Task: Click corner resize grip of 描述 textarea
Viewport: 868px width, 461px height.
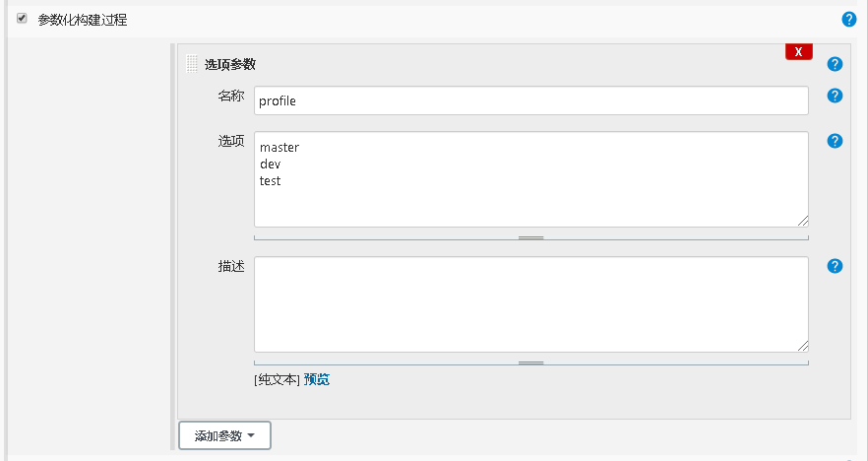Action: (803, 347)
